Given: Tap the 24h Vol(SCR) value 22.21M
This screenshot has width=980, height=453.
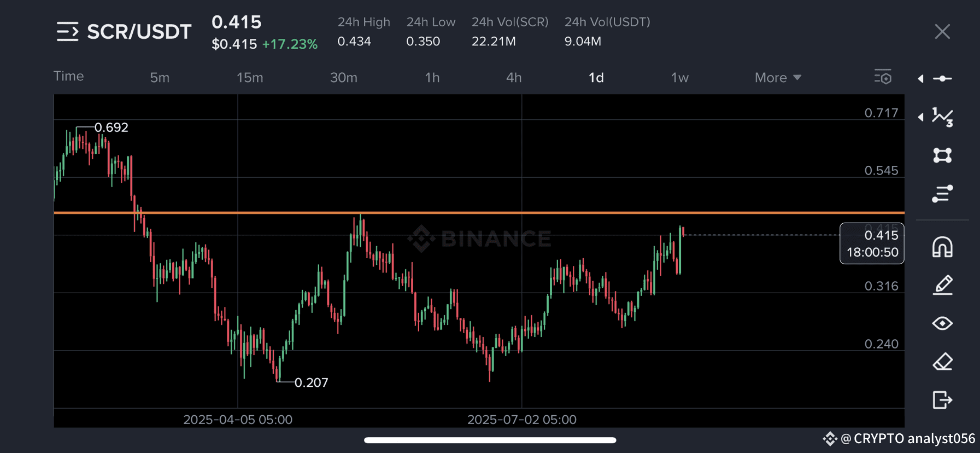Looking at the screenshot, I should [494, 42].
